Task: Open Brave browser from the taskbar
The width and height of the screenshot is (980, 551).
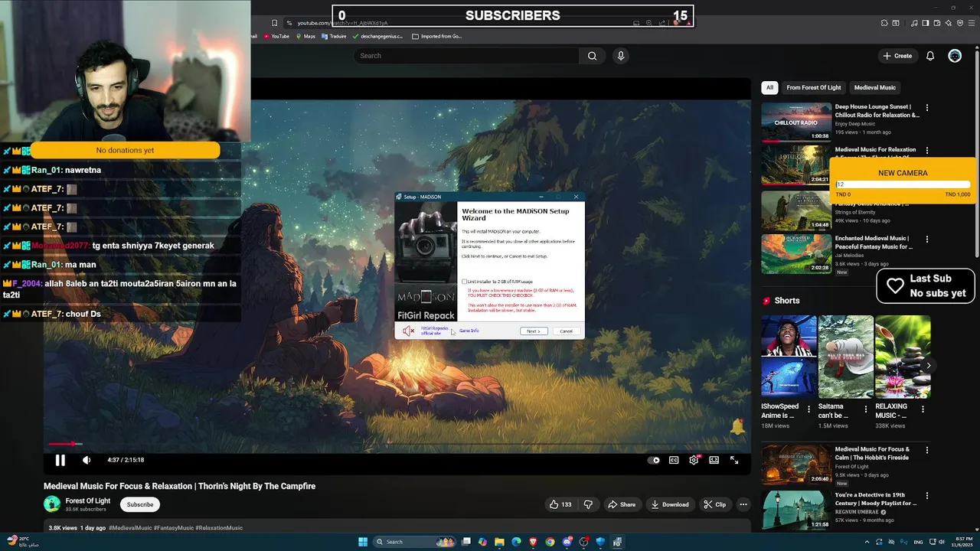Action: [x=533, y=542]
